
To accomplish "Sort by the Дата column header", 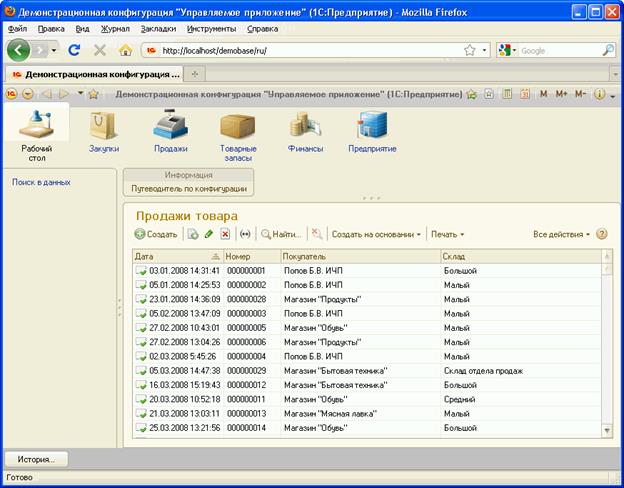I will point(177,256).
